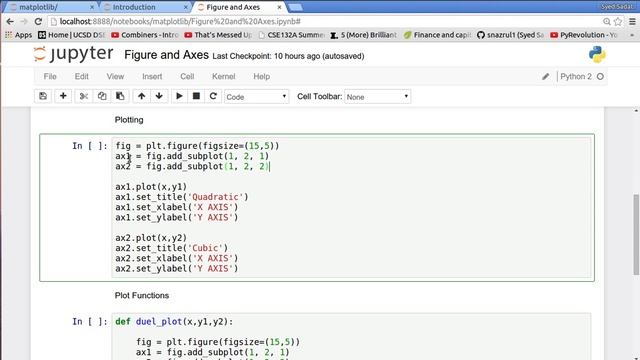The width and height of the screenshot is (640, 360).
Task: Close the matplotlib/ browser tab
Action: [91, 7]
